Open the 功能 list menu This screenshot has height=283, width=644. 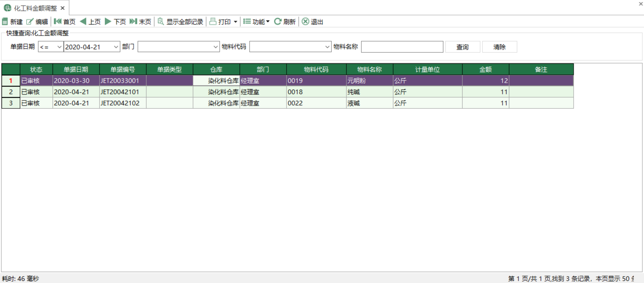coord(256,21)
